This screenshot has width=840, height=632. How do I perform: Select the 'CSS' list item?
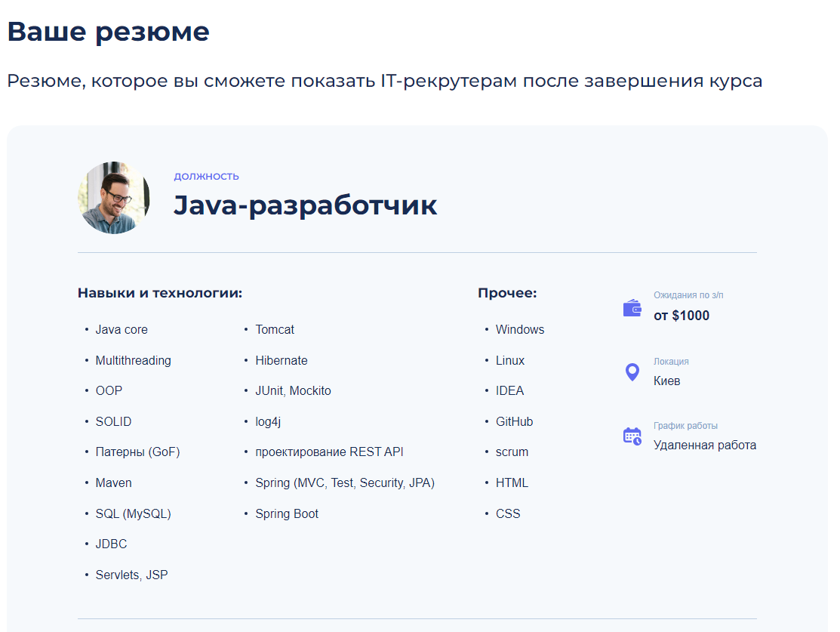[x=508, y=513]
